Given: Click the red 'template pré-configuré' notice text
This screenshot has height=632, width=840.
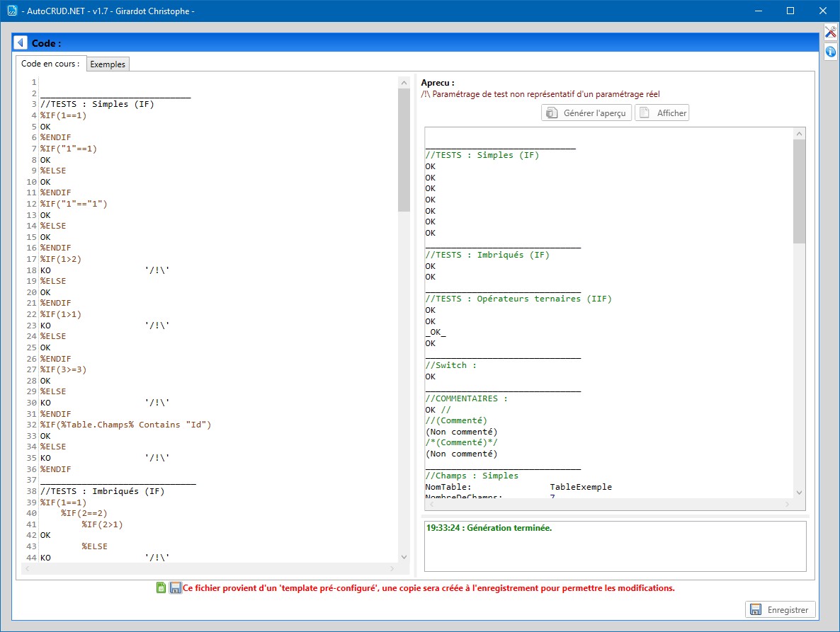Looking at the screenshot, I should (428, 587).
